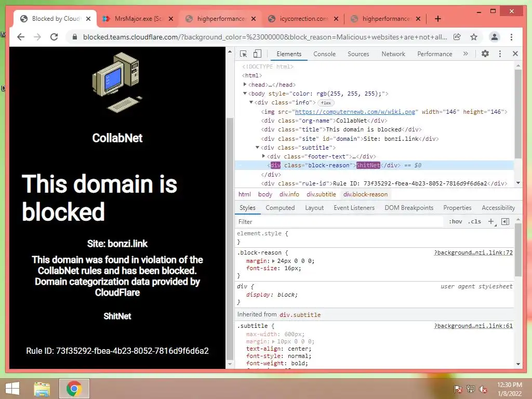Share this page using the share icon
Viewport: 532px width, 399px height.
click(x=457, y=37)
